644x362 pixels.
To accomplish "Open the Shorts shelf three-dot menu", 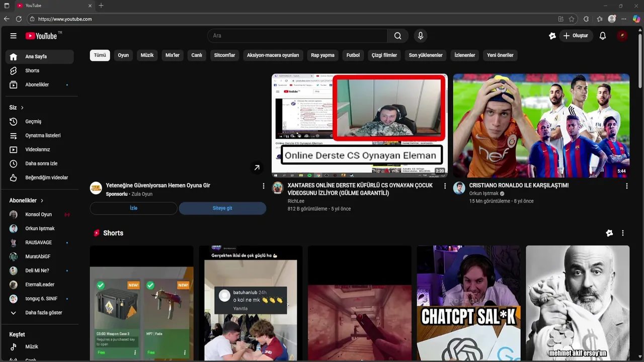I will pos(623,233).
